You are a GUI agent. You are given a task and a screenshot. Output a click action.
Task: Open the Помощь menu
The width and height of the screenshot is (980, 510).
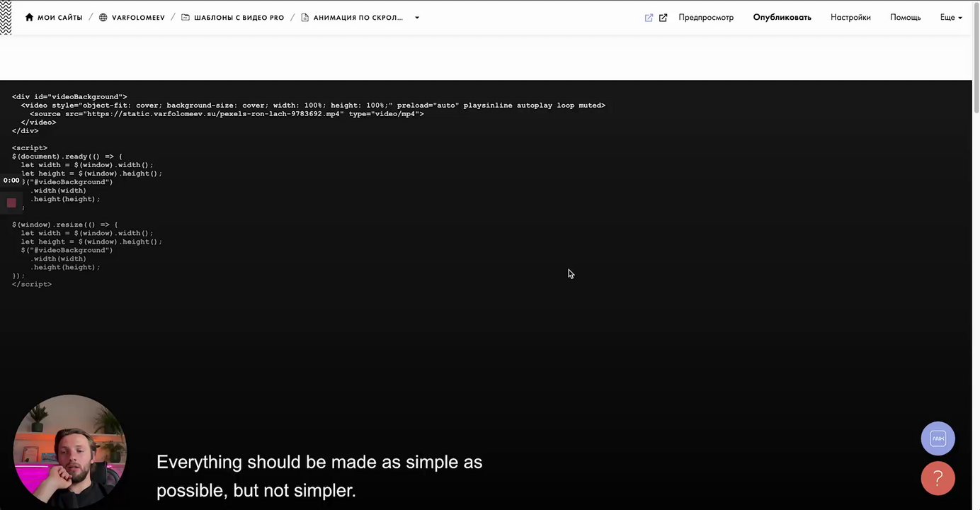click(905, 18)
